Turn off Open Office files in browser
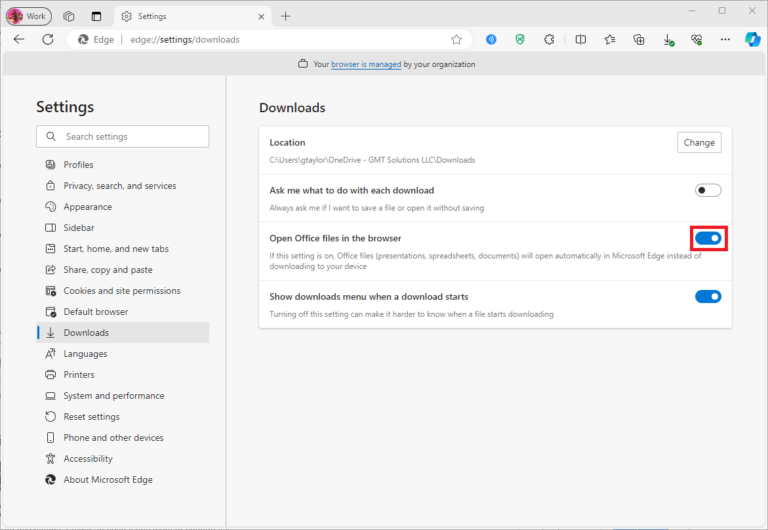Viewport: 768px width, 530px height. coord(708,238)
